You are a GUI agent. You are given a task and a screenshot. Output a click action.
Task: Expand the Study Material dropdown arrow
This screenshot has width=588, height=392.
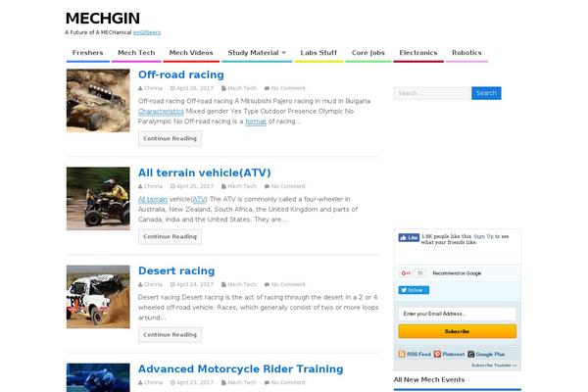tap(284, 53)
